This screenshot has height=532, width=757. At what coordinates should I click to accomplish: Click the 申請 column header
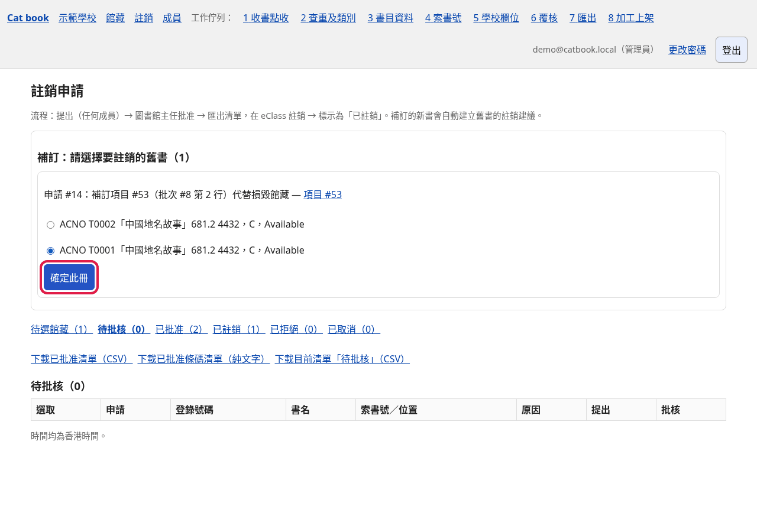[135, 410]
